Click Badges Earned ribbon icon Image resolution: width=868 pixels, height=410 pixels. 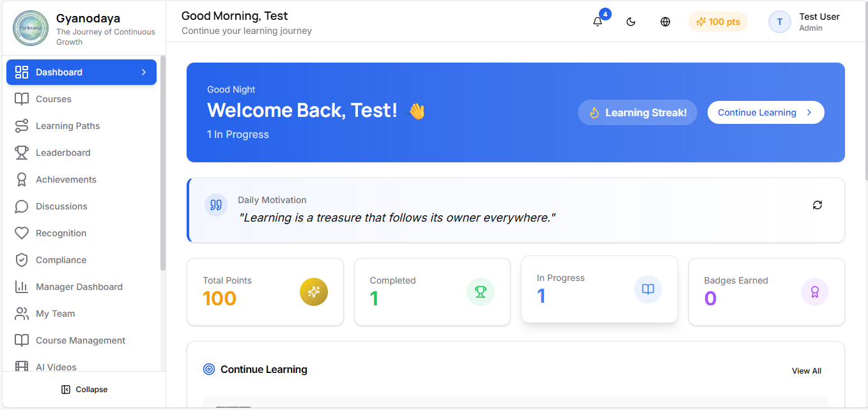point(815,292)
